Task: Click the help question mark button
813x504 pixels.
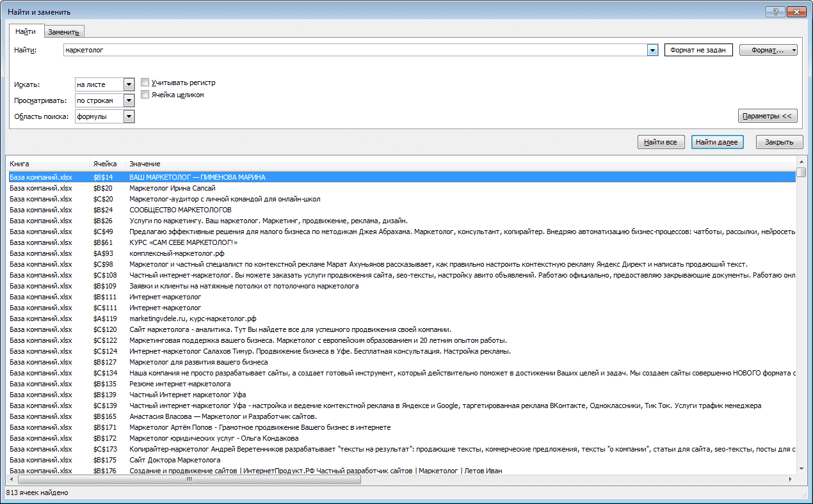Action: [775, 12]
